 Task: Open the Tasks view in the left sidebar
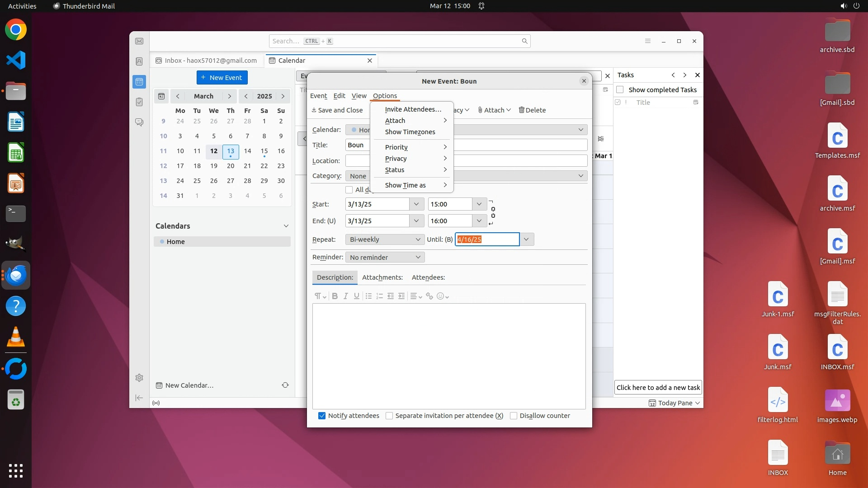(139, 102)
